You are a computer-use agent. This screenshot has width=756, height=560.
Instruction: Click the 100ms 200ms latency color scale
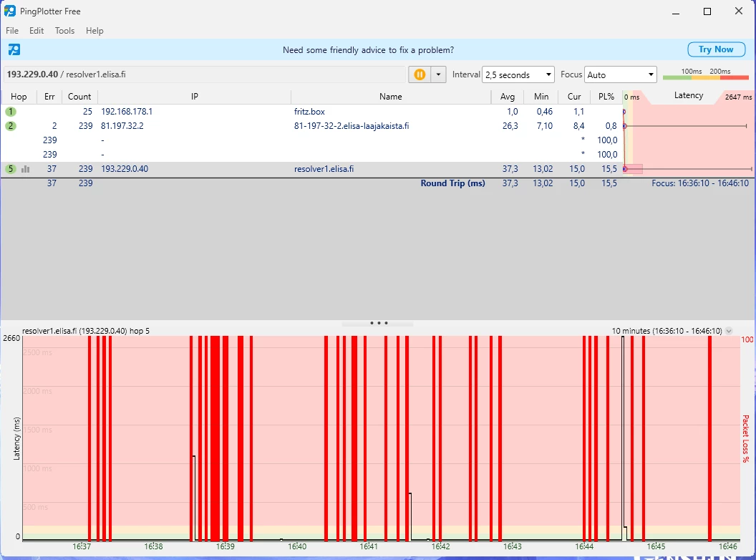pos(705,77)
